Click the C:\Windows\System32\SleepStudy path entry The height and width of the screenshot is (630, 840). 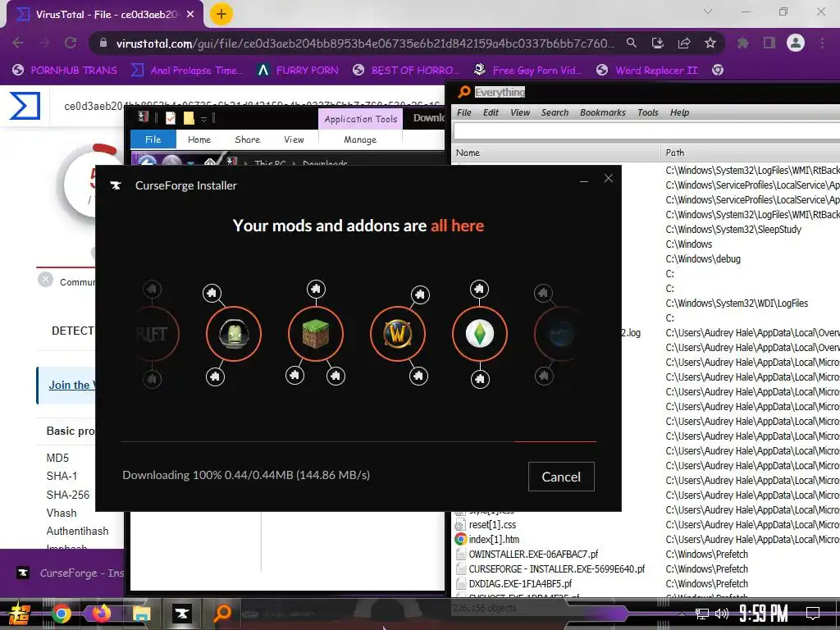[733, 230]
